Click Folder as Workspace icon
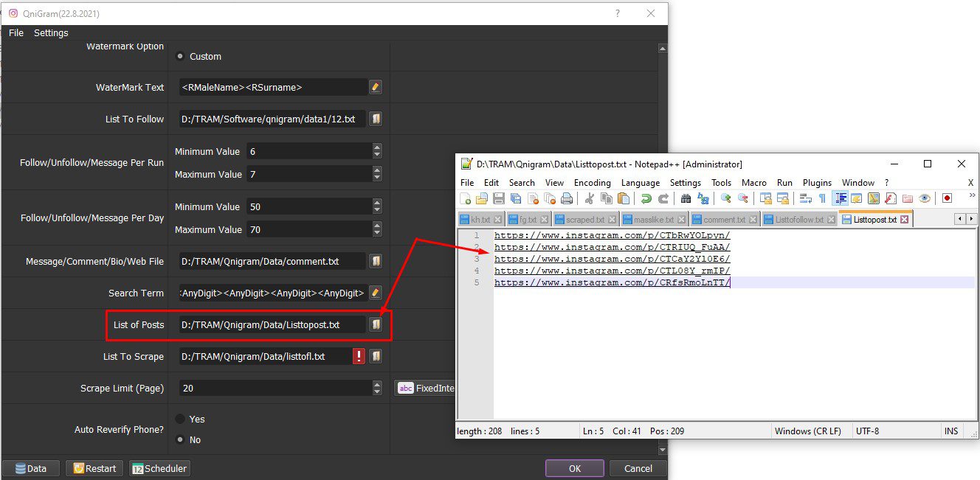Viewport: 980px width, 480px height. point(908,198)
